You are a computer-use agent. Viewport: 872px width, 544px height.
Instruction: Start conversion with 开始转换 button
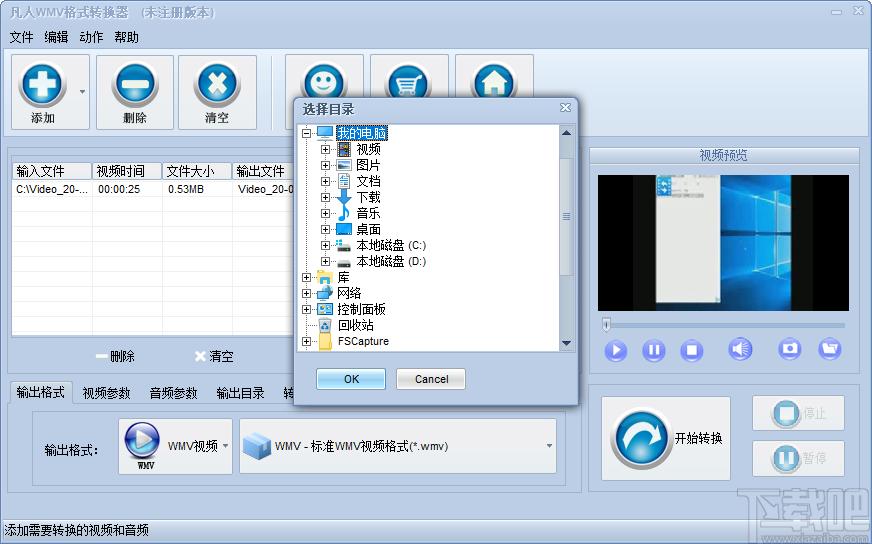tap(666, 438)
